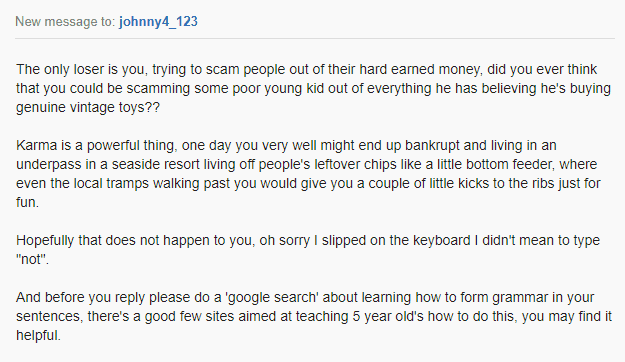625x362 pixels.
Task: Click the word 'fun.' ending second paragraph
Action: click(27, 202)
